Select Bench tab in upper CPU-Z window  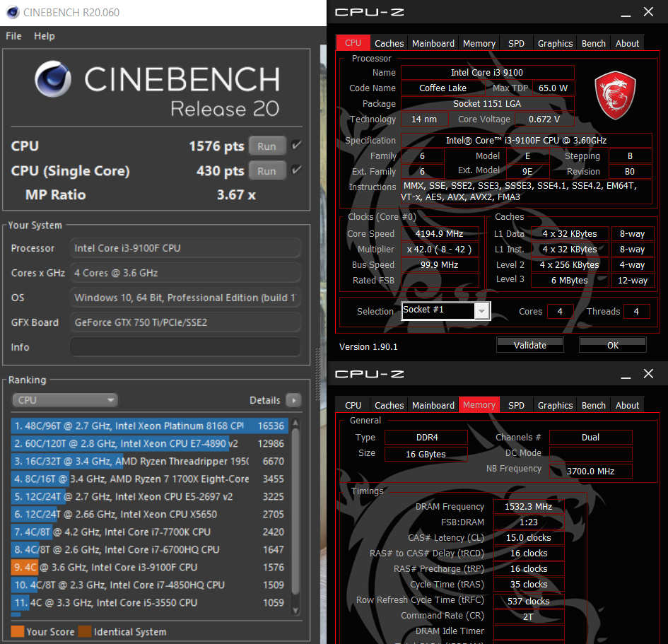[x=594, y=43]
